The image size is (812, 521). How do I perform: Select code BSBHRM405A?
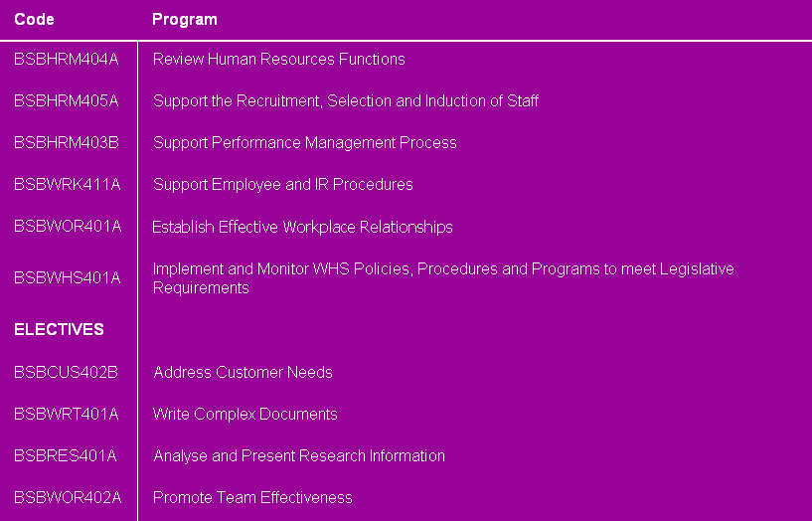pos(66,100)
